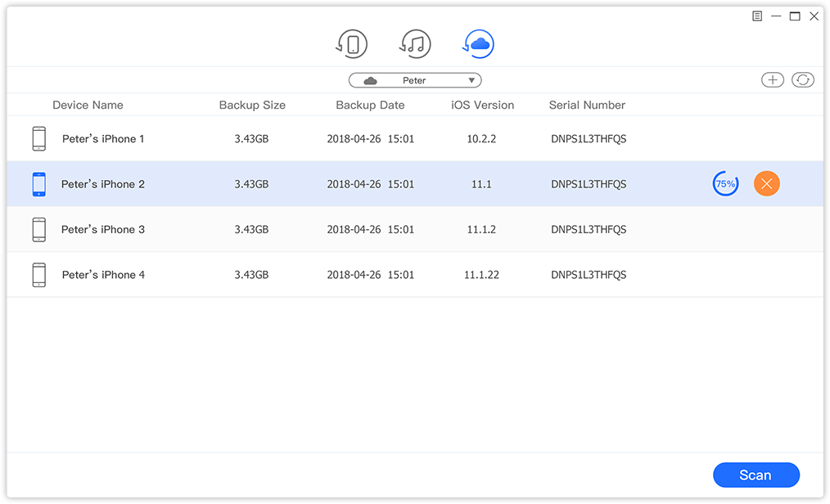This screenshot has height=504, width=830.
Task: Select the Peter's iPhone 4 backup row
Action: (415, 275)
